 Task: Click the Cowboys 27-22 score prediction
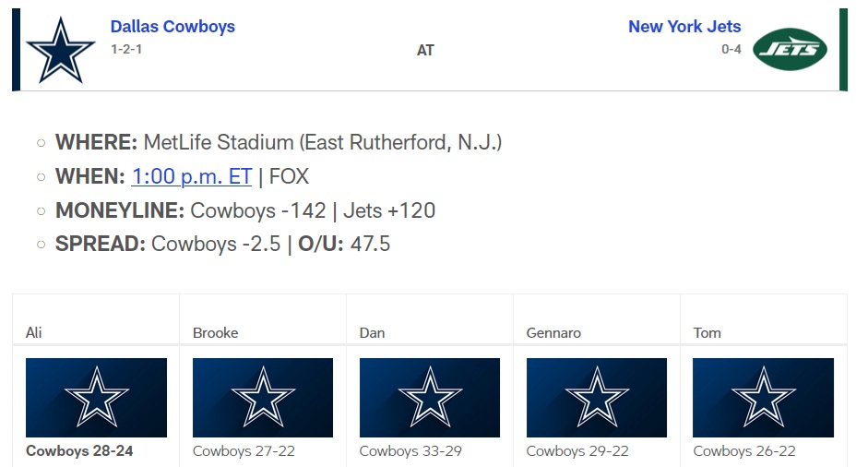(x=244, y=451)
